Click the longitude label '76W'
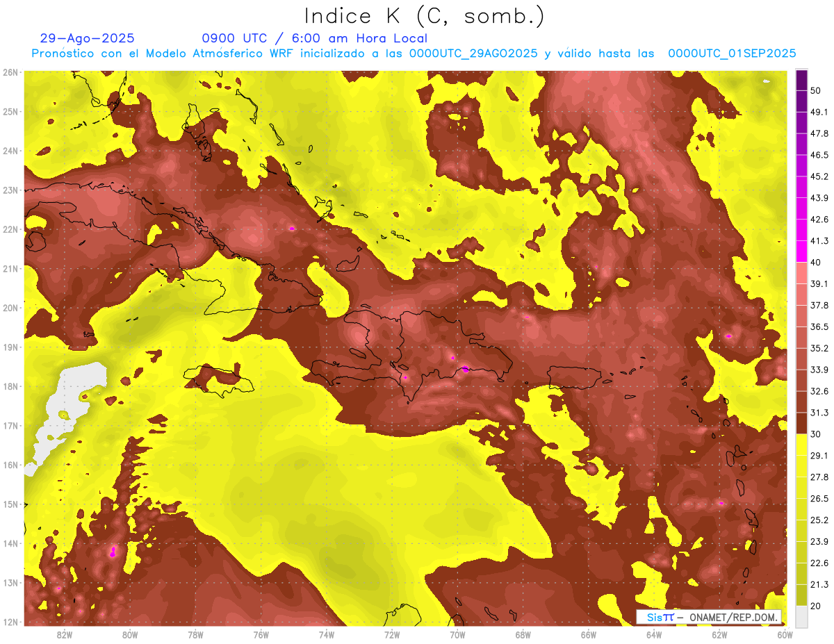 261,635
